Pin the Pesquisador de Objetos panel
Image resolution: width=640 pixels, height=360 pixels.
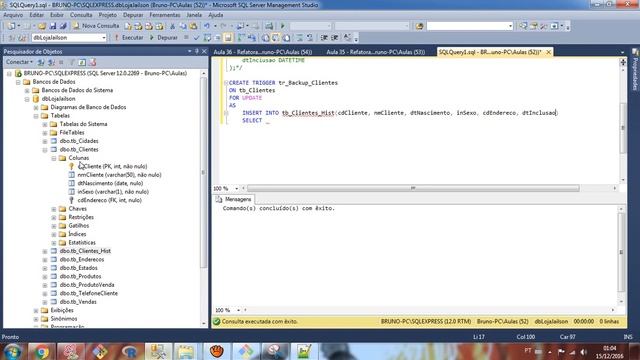pos(196,51)
